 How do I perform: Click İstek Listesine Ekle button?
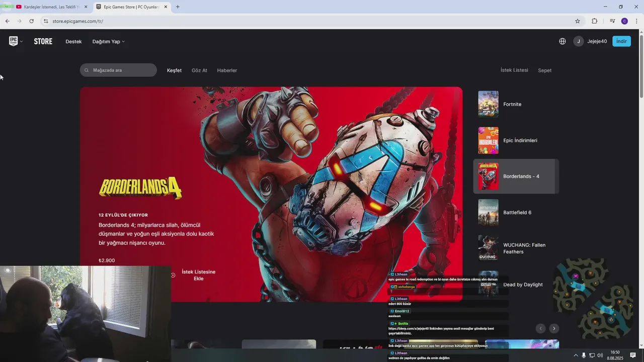point(194,275)
